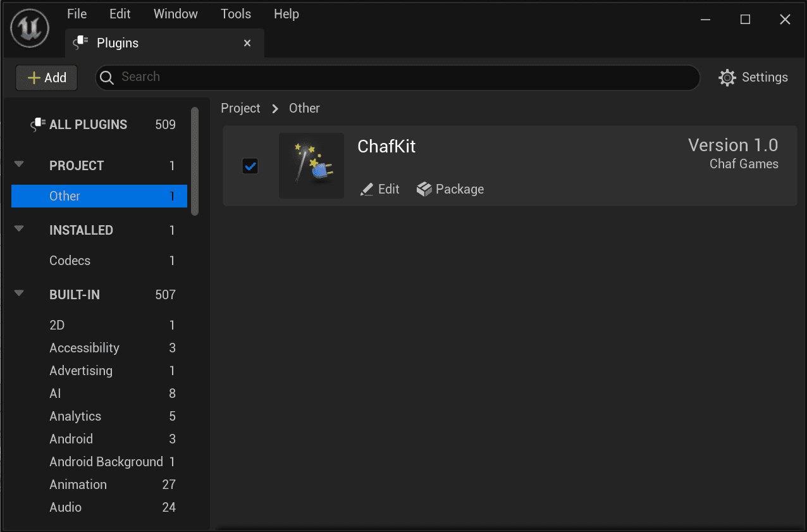The height and width of the screenshot is (532, 807).
Task: Click the Chaf Games author text
Action: click(x=744, y=164)
